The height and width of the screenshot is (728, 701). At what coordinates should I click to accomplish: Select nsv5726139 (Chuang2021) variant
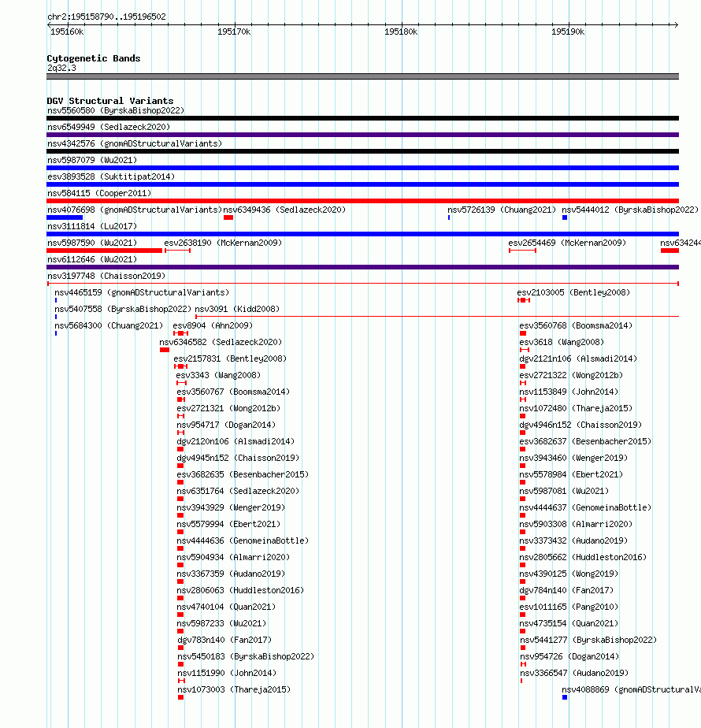(x=502, y=210)
